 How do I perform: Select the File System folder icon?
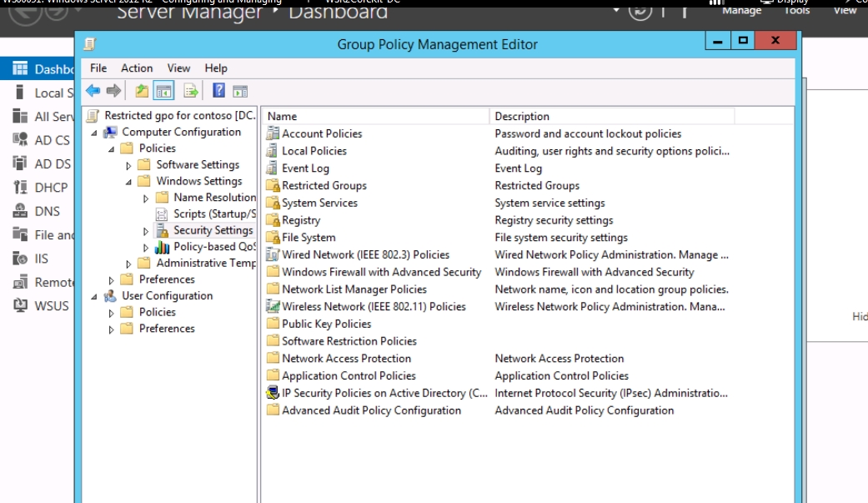pyautogui.click(x=273, y=237)
